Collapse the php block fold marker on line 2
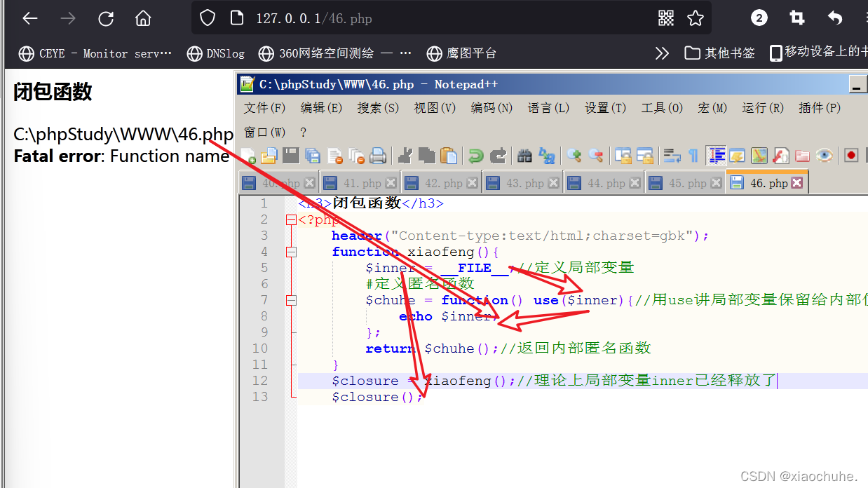Viewport: 868px width, 488px height. 291,219
